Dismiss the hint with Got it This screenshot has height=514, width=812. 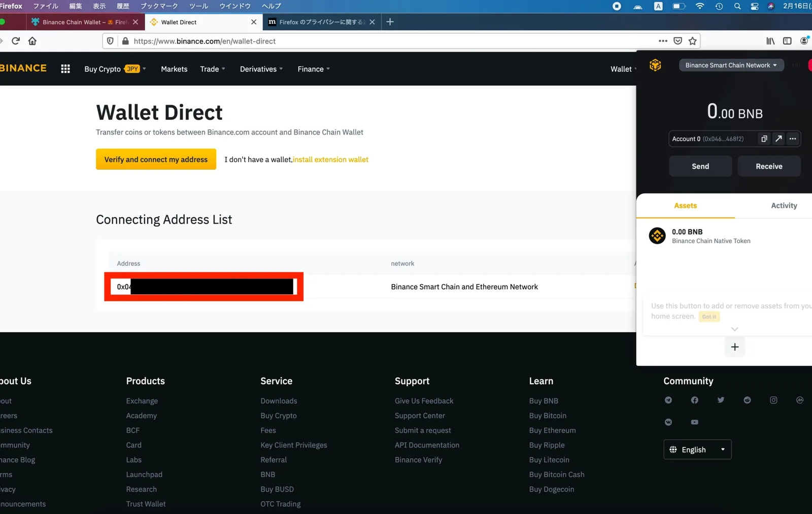tap(709, 317)
